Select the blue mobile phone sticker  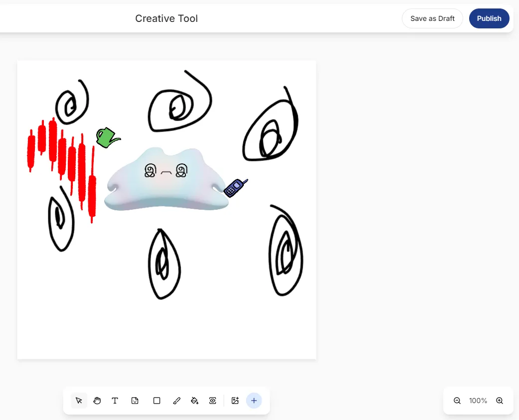234,188
